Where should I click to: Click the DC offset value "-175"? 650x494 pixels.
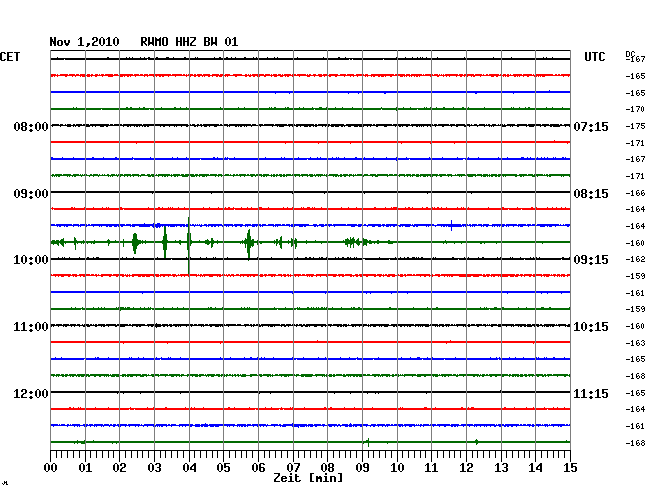pos(635,126)
